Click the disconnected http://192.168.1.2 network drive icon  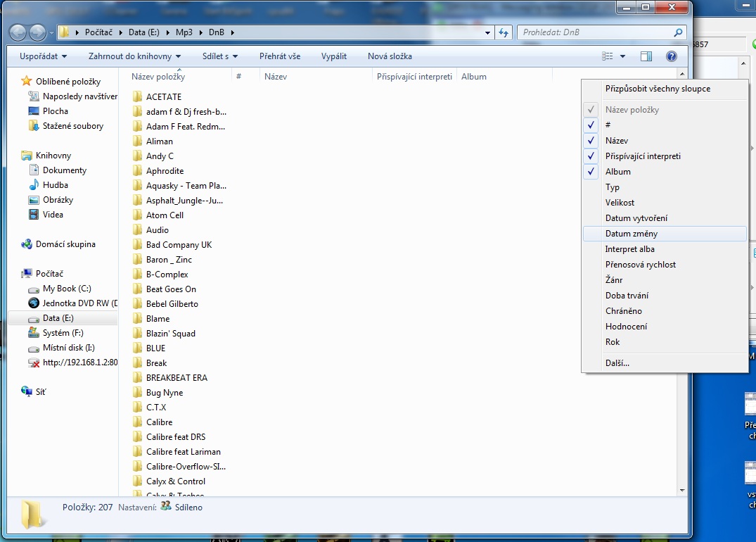coord(34,363)
